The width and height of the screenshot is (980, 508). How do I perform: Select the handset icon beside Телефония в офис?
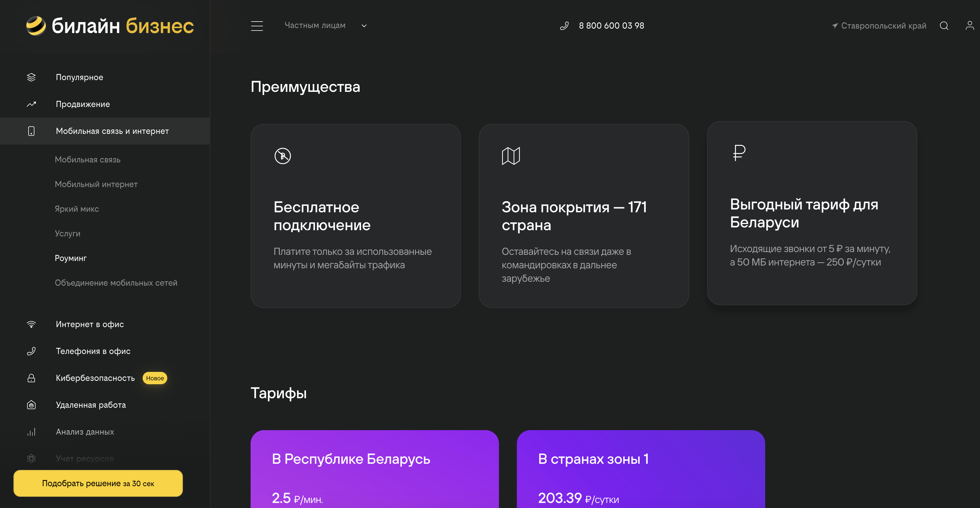31,351
